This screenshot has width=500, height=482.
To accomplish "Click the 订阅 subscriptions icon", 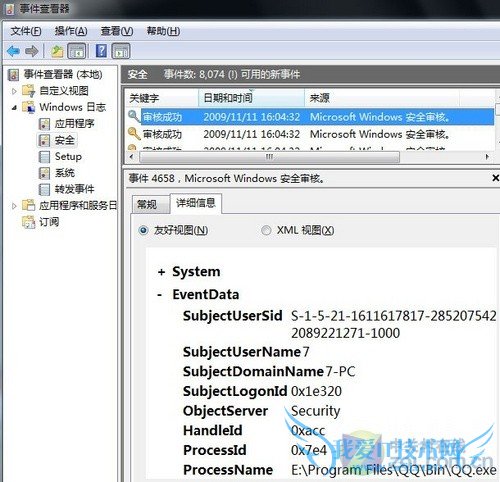I will (28, 222).
